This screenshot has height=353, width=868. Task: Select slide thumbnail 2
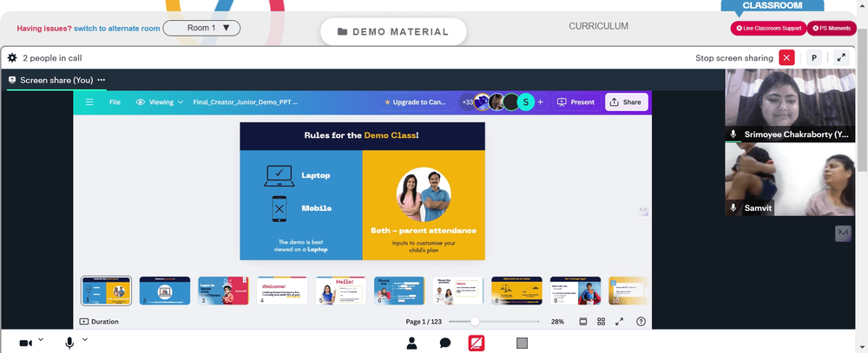click(165, 291)
